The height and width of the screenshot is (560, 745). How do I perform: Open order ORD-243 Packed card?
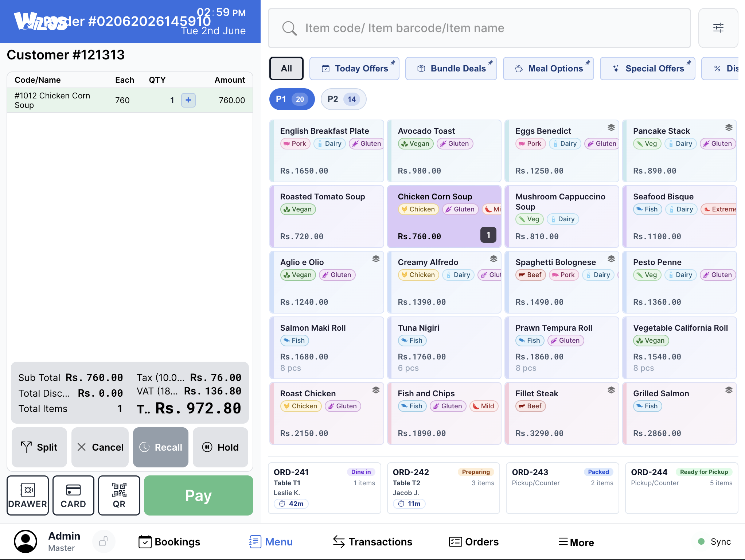[x=562, y=488]
